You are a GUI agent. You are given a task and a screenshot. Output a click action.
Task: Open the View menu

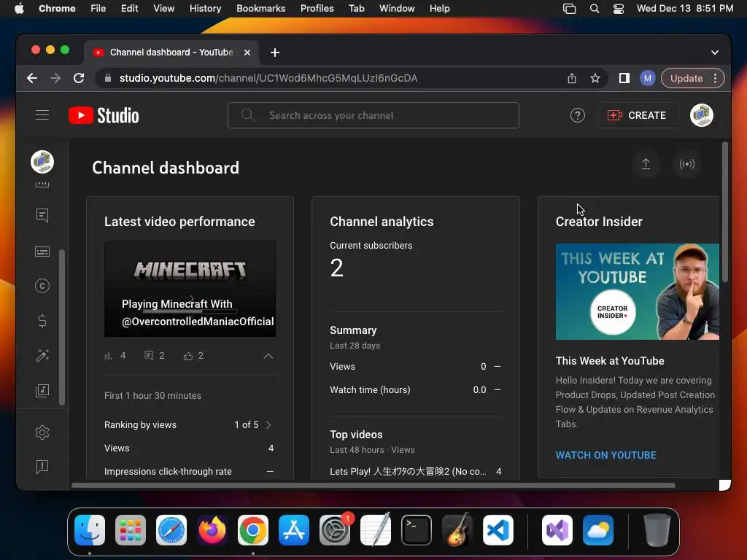click(x=163, y=9)
